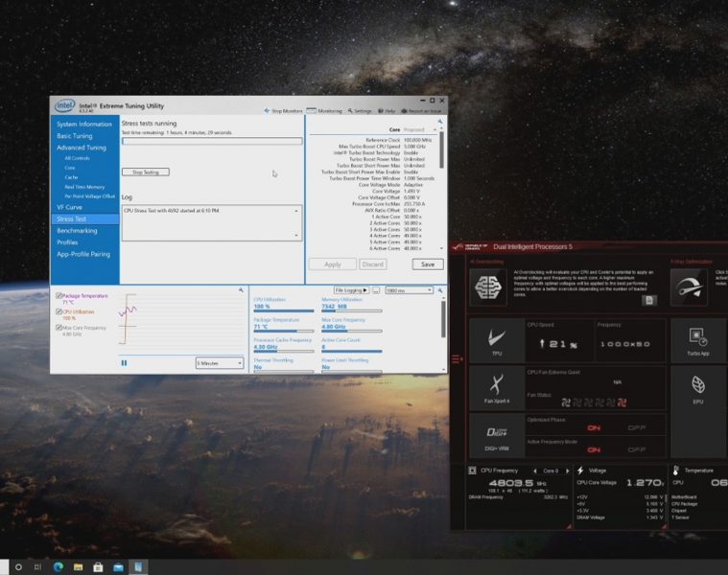Click settings summary vertical scrollbar
The image size is (728, 575).
(441, 150)
